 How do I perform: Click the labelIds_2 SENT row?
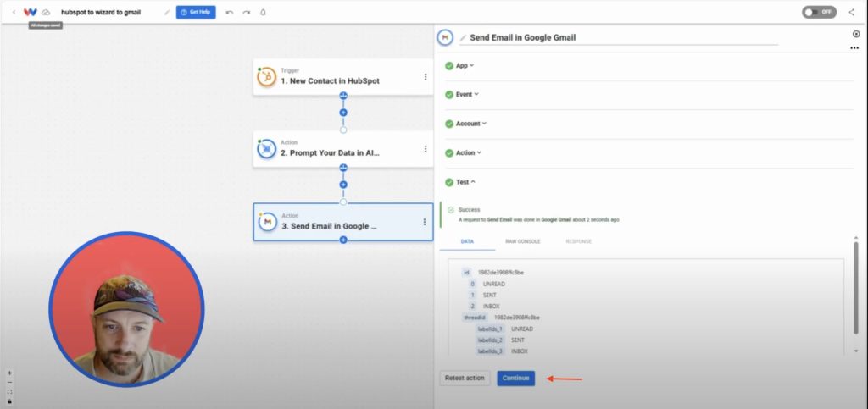tap(500, 340)
